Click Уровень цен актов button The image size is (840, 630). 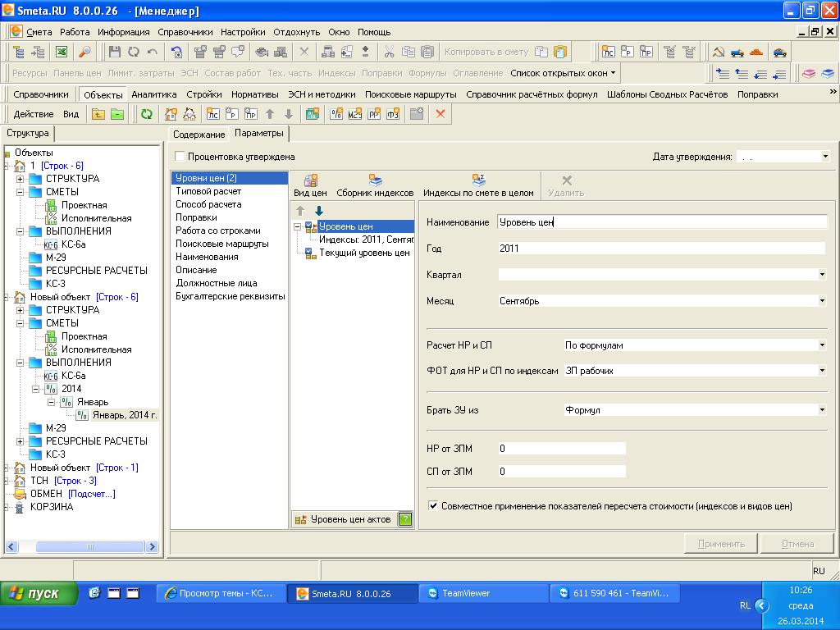(x=344, y=519)
